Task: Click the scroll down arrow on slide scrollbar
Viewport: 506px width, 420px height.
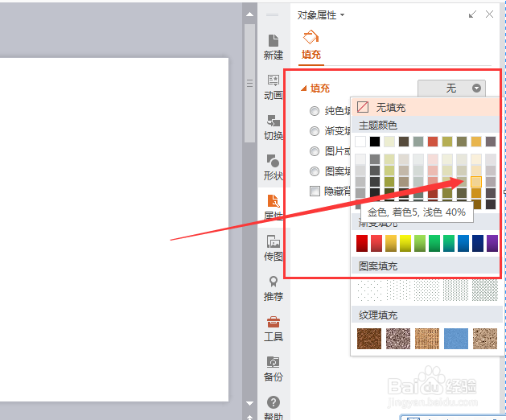Action: tap(249, 403)
